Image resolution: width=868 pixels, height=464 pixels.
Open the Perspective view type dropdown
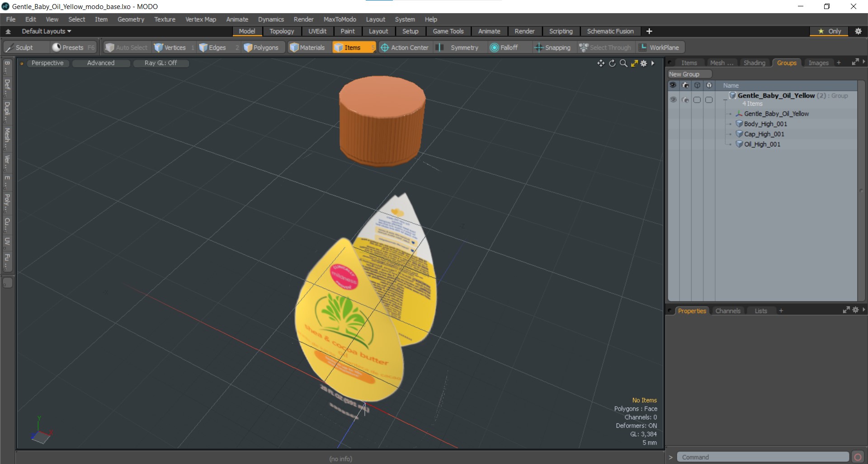click(47, 63)
